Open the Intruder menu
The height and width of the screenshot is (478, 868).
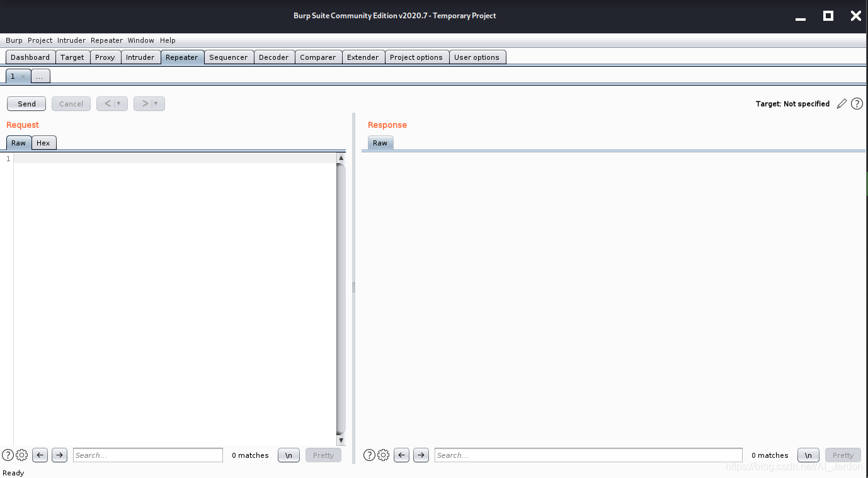tap(71, 40)
